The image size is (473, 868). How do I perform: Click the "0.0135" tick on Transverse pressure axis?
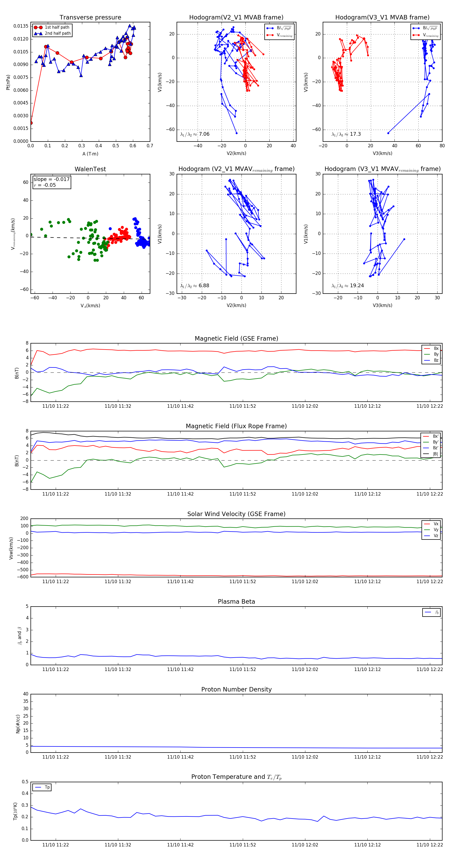pyautogui.click(x=21, y=26)
